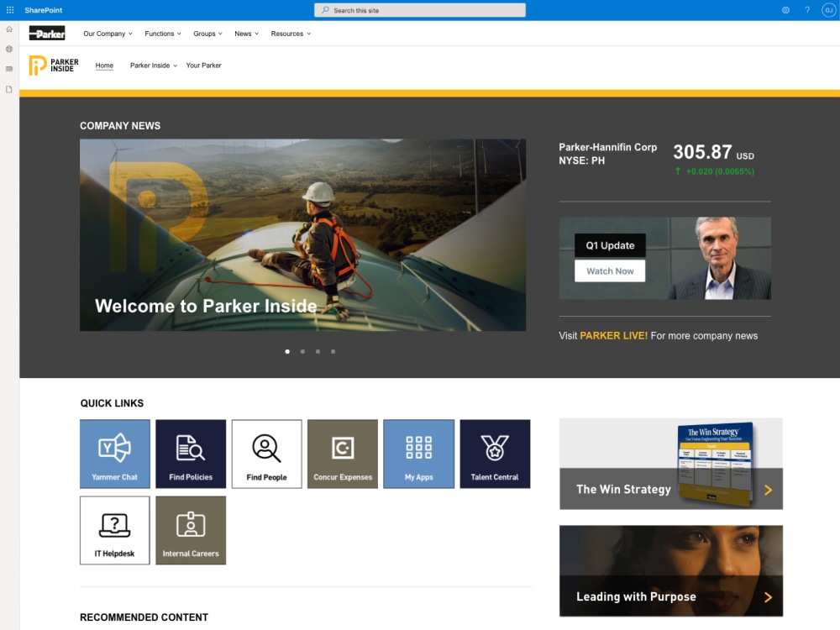Expand the Parker Inside navigation menu
The image size is (840, 630).
[x=152, y=65]
